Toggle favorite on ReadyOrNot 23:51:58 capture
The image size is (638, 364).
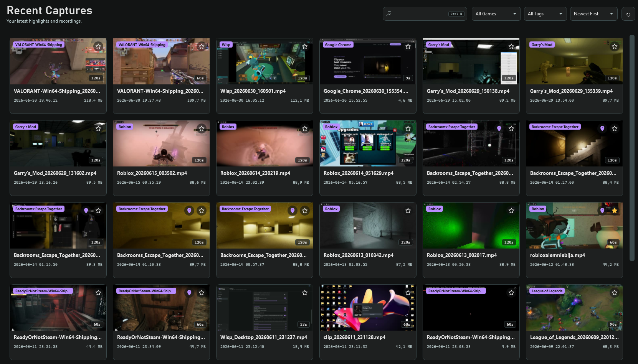(x=98, y=293)
